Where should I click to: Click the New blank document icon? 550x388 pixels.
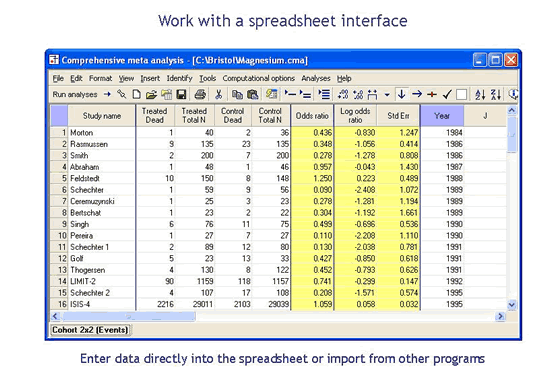coord(136,94)
